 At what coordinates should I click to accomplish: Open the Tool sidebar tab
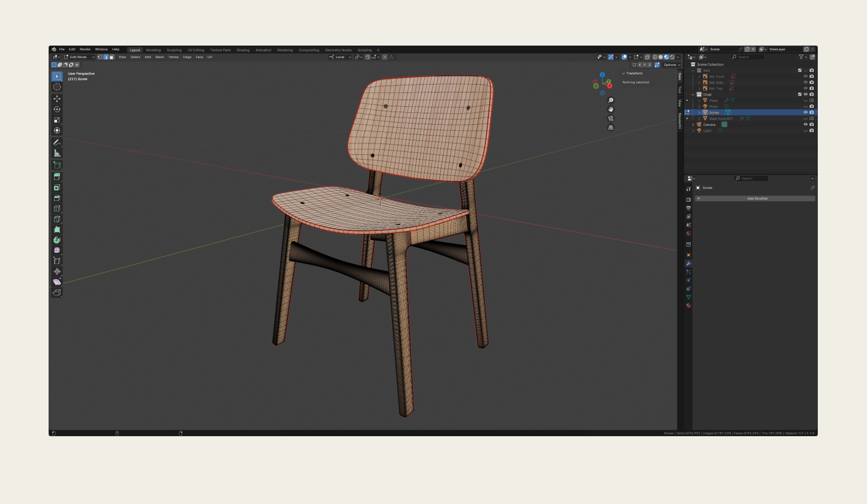(680, 89)
